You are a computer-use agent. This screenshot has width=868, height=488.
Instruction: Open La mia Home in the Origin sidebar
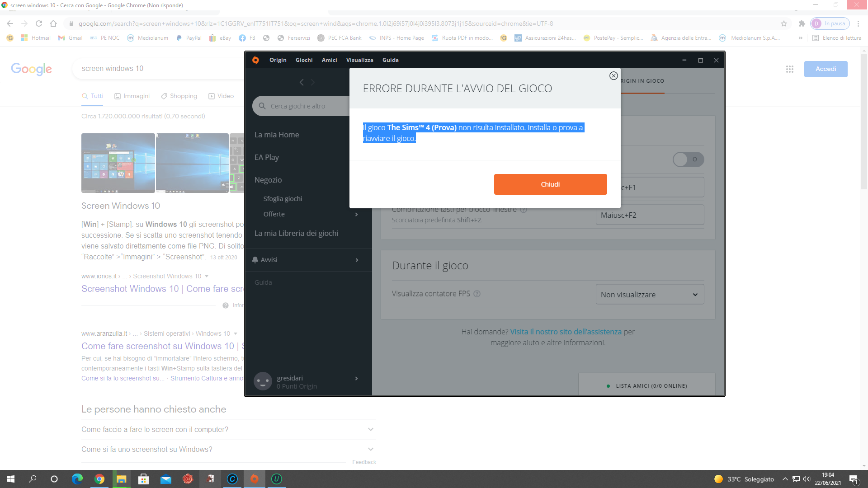pyautogui.click(x=277, y=135)
